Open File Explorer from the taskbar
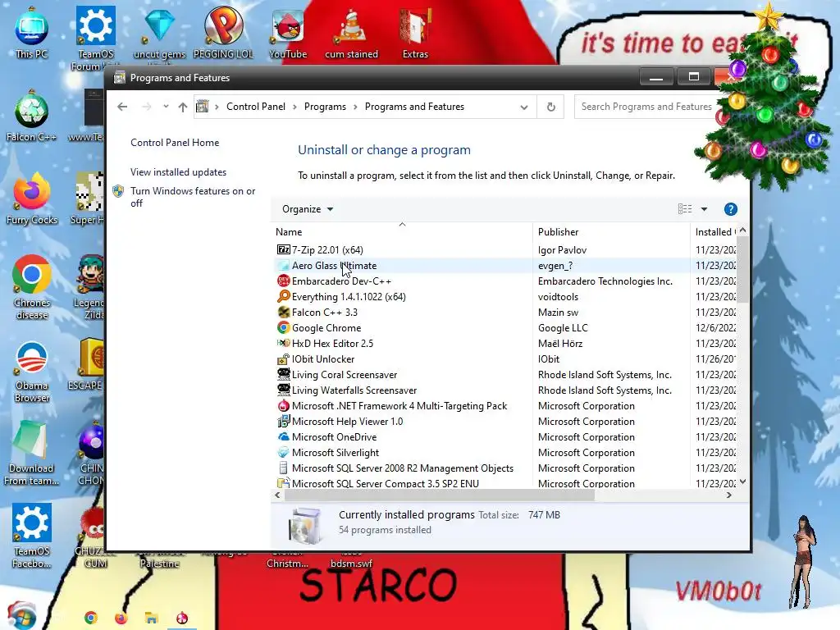The width and height of the screenshot is (840, 630). point(152,618)
